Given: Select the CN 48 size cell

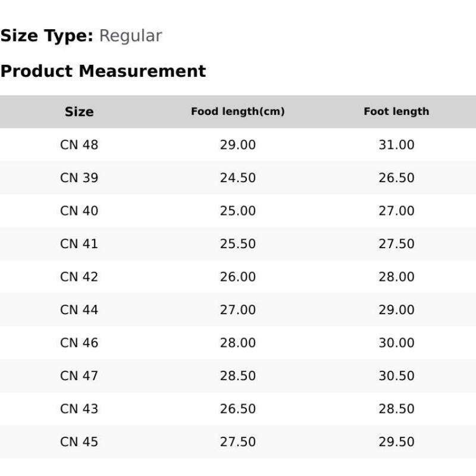Looking at the screenshot, I should click(79, 145).
